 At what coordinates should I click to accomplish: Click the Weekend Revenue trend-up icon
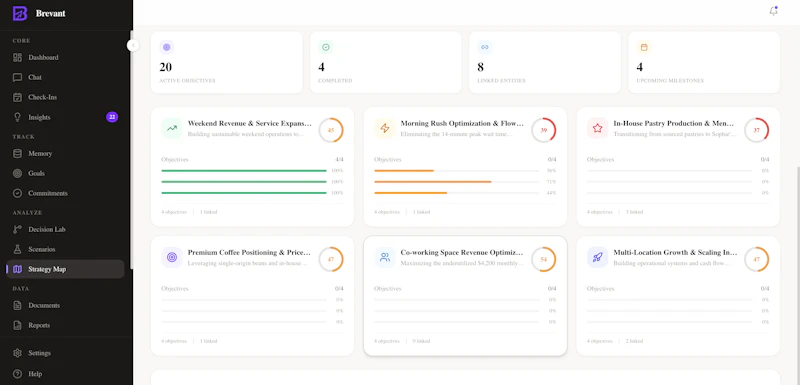(172, 129)
